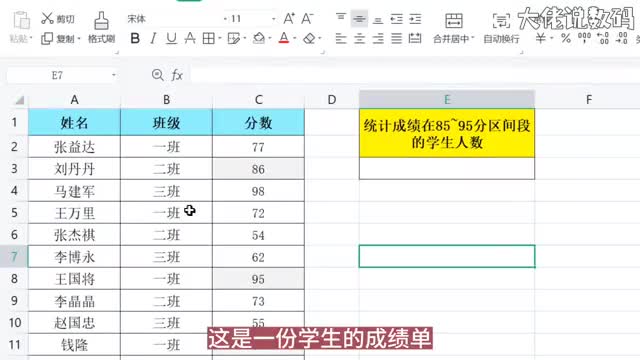Increase font size with A+ icon
This screenshot has width=640, height=360.
click(x=289, y=18)
